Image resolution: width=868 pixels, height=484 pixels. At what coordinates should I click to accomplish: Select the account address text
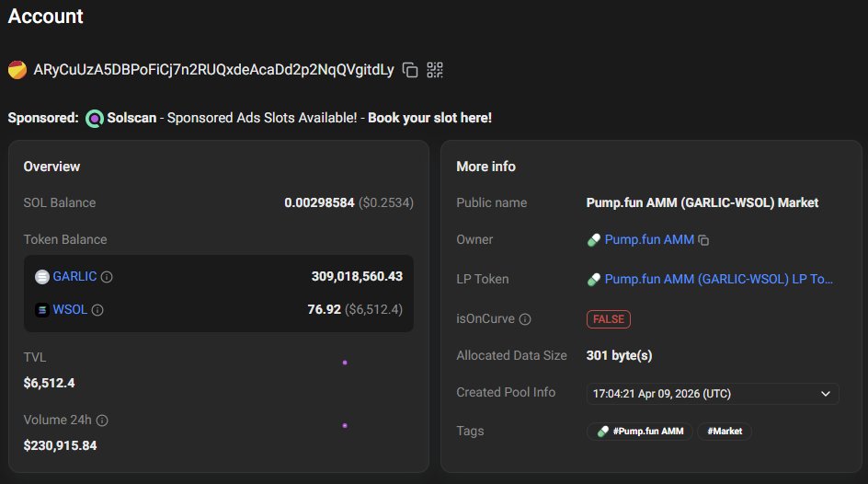[213, 70]
